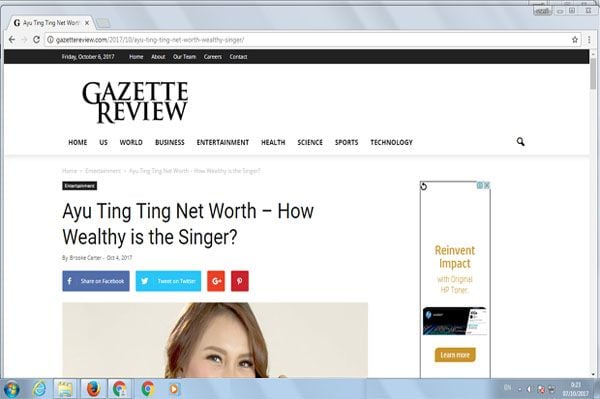Screen dimensions: 600x399
Task: Open the Contact link
Action: click(x=238, y=57)
